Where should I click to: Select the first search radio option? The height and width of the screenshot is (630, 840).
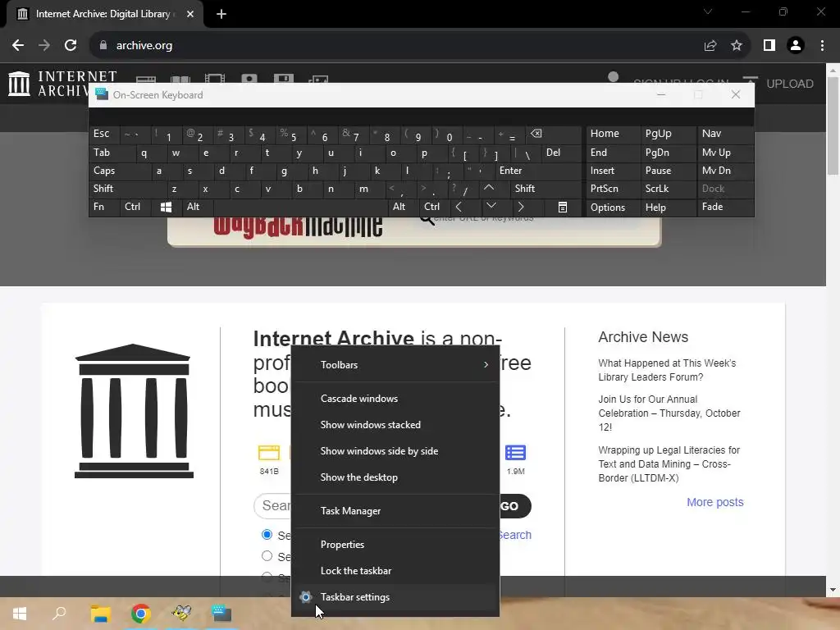pyautogui.click(x=267, y=535)
